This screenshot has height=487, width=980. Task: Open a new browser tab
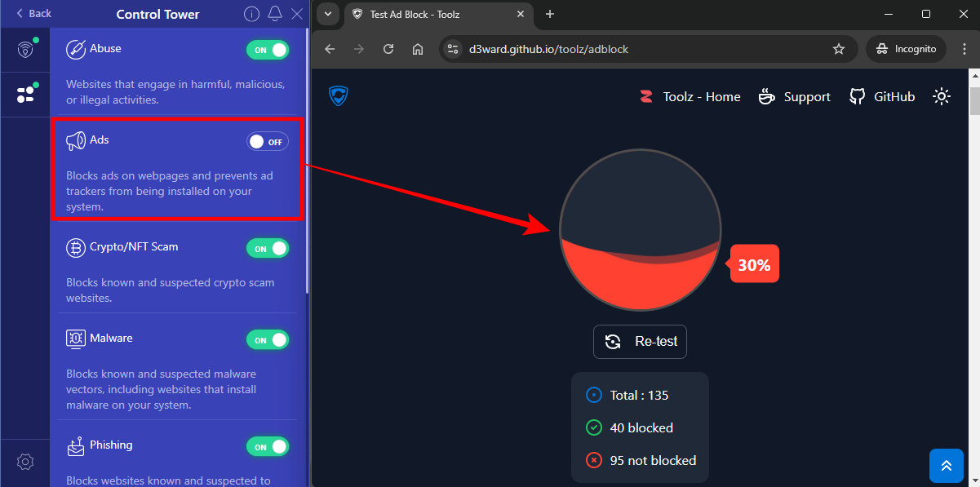(x=549, y=14)
